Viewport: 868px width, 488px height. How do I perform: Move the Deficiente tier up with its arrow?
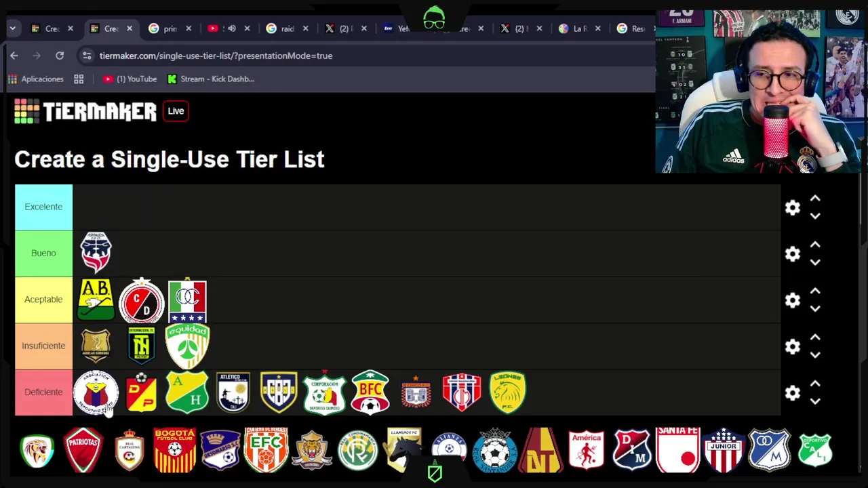815,384
